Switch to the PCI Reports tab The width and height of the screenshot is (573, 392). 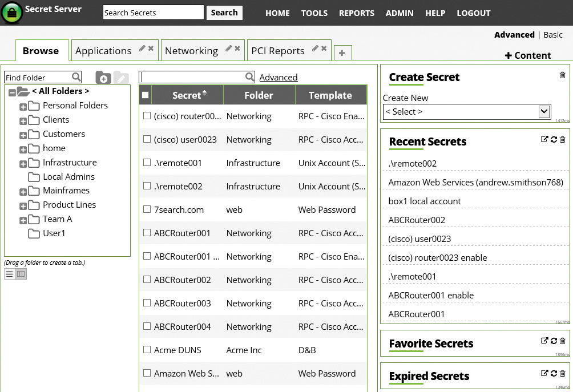coord(277,51)
